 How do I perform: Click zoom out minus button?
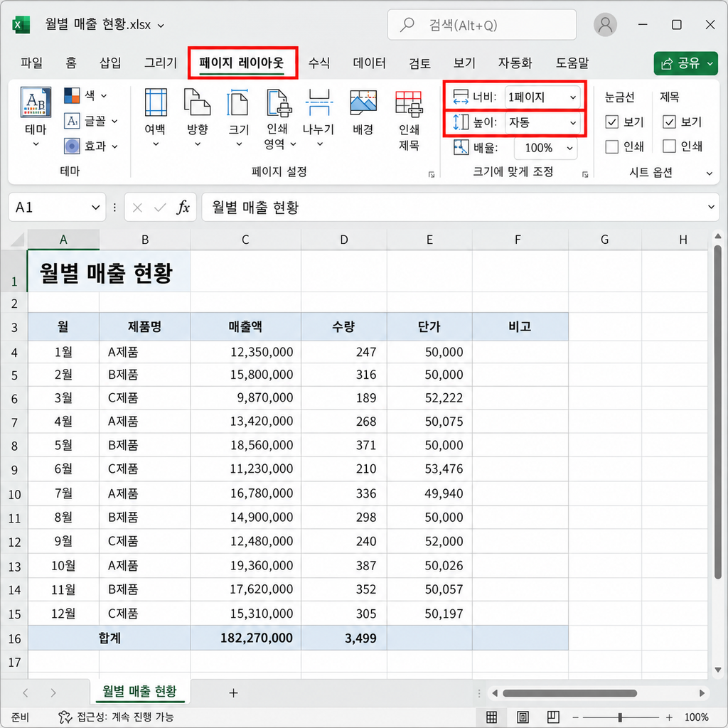pyautogui.click(x=576, y=717)
